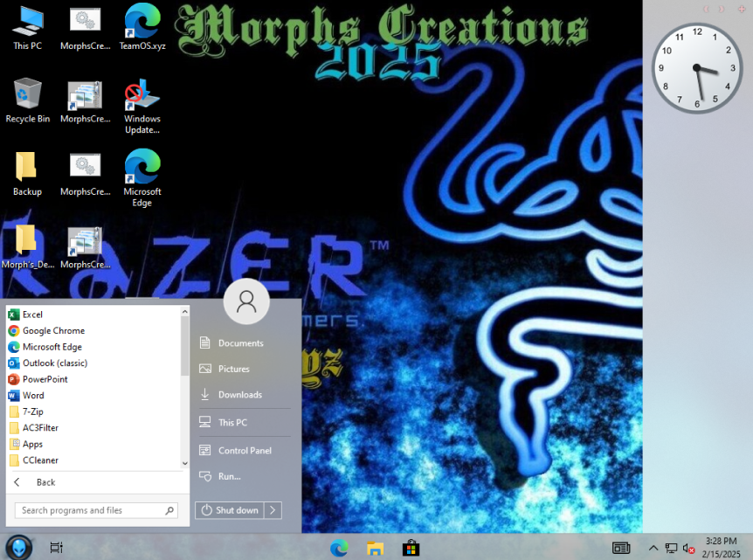The height and width of the screenshot is (560, 753).
Task: Open Pictures from Start menu
Action: click(x=244, y=369)
